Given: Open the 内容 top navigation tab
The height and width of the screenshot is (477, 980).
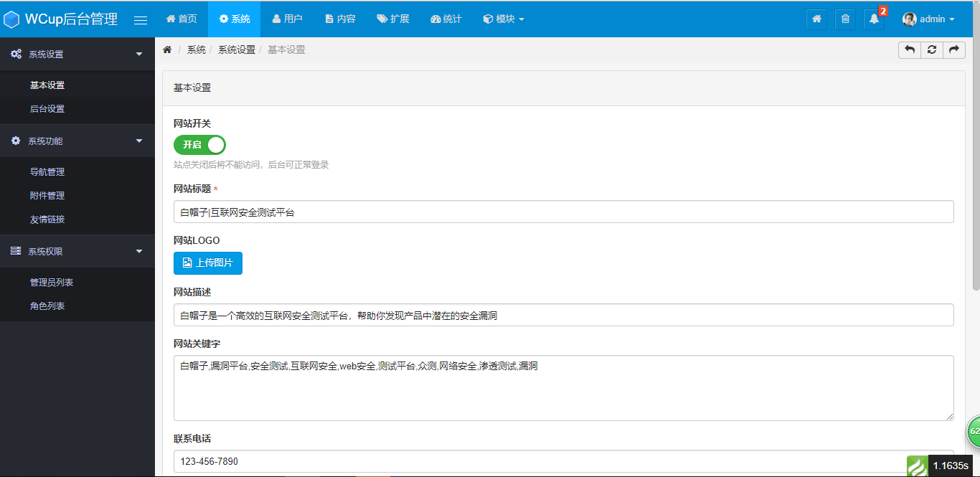Looking at the screenshot, I should pos(340,19).
